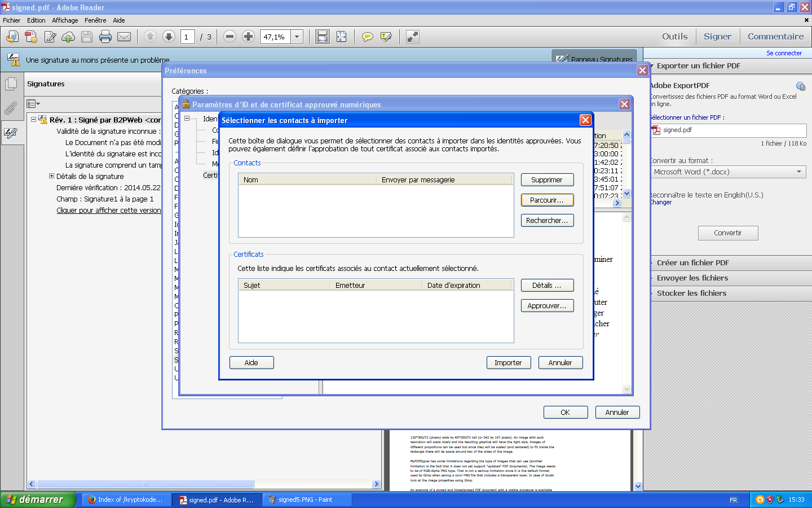Viewport: 812px width, 508px height.
Task: Collapse the Rév. 1 signature tree
Action: (34, 120)
